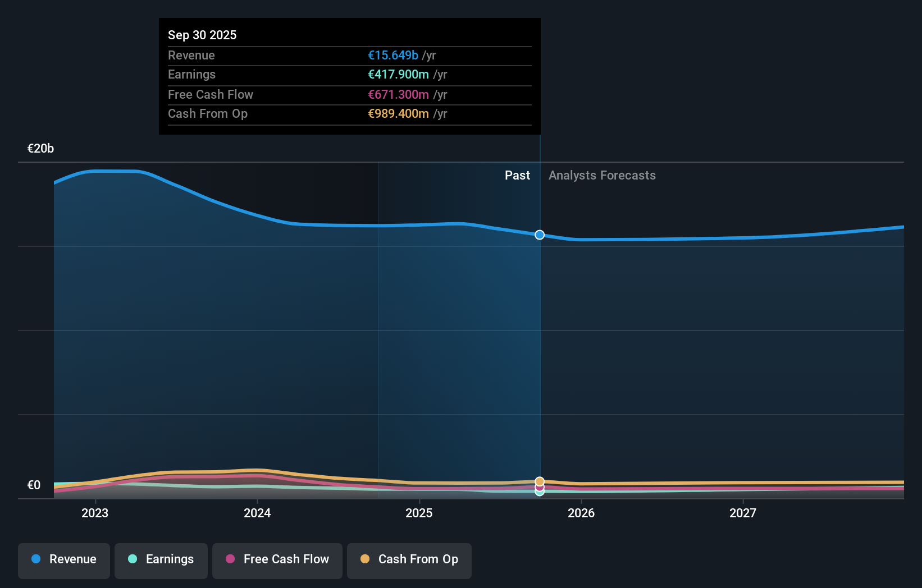Viewport: 922px width, 588px height.
Task: Click the pink Free Cash Flow legend dot
Action: coord(230,559)
